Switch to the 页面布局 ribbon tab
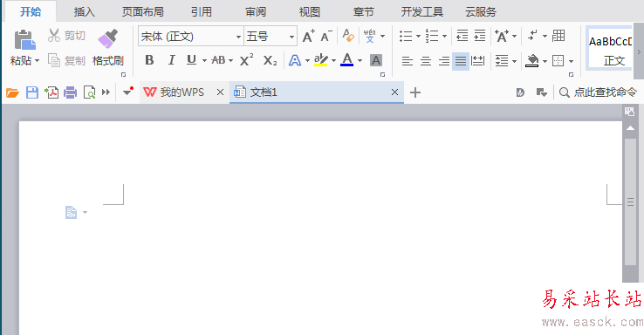Screen dimensions: 644x335 tap(143, 12)
